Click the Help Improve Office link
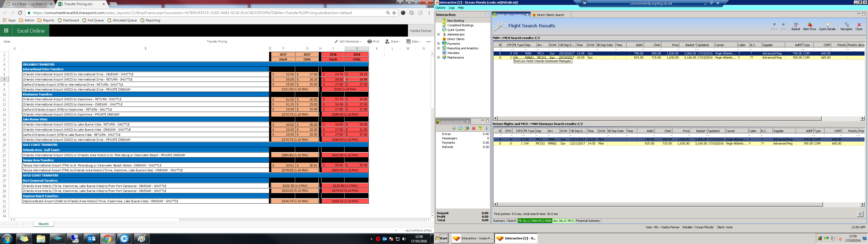The height and width of the screenshot is (244, 868). pyautogui.click(x=418, y=230)
